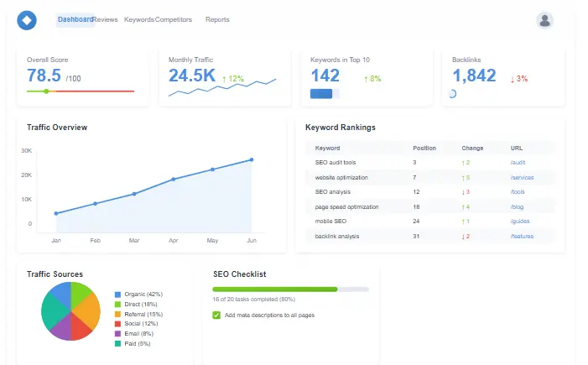Click the Overall Score slider bar

click(80, 91)
